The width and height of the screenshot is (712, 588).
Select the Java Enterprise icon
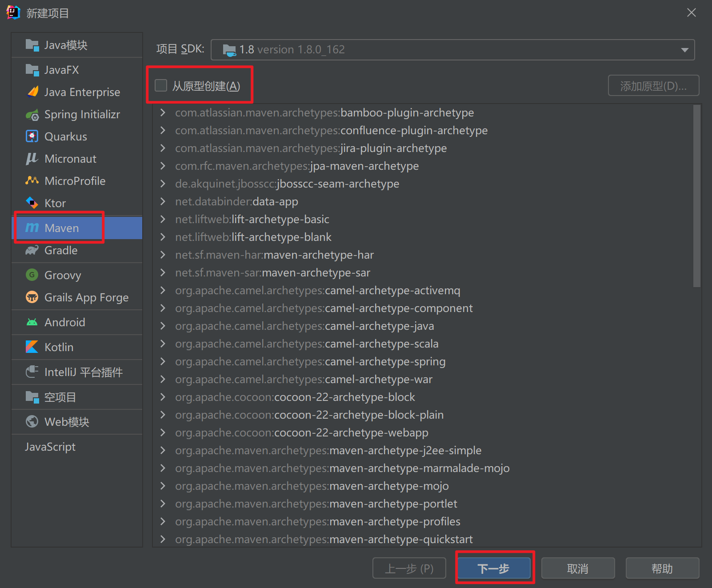tap(32, 92)
